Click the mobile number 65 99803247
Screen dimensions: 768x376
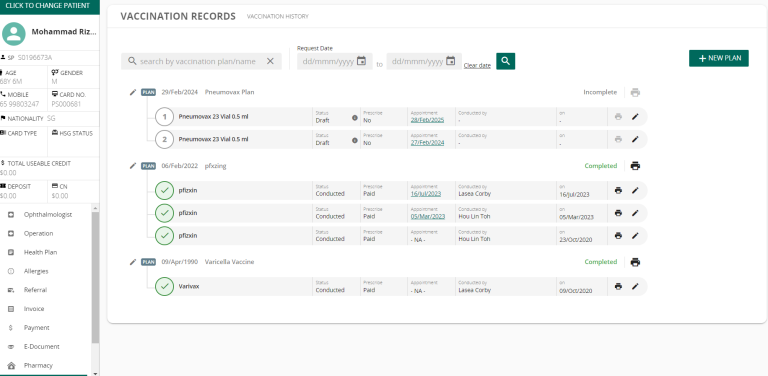[20, 104]
